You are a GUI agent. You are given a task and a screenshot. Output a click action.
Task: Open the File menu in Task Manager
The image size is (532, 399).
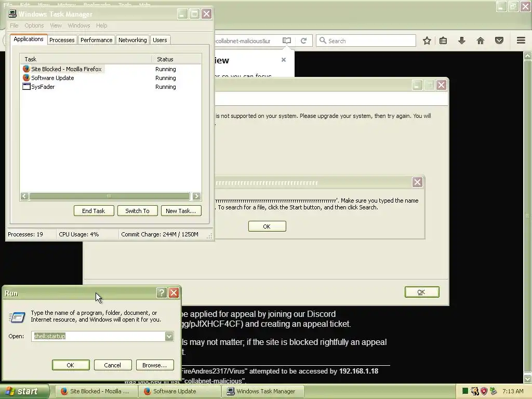pyautogui.click(x=14, y=25)
